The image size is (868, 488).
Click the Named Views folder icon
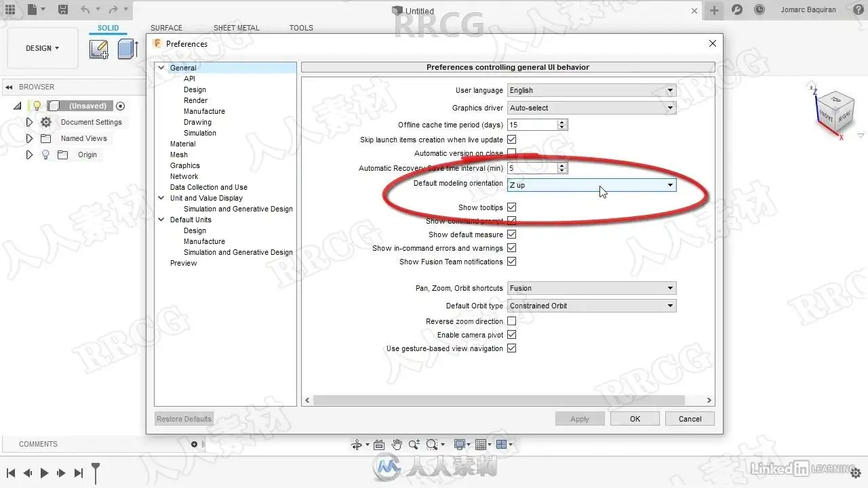[46, 138]
